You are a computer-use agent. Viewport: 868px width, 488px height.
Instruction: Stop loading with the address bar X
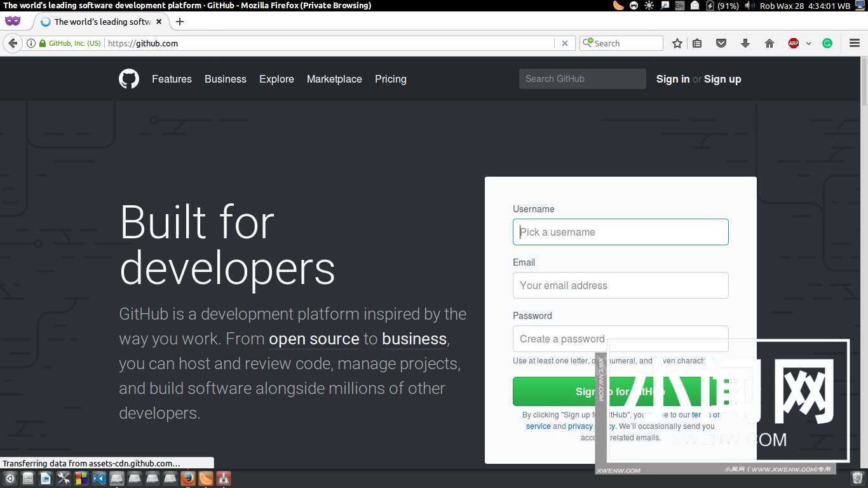tap(565, 43)
